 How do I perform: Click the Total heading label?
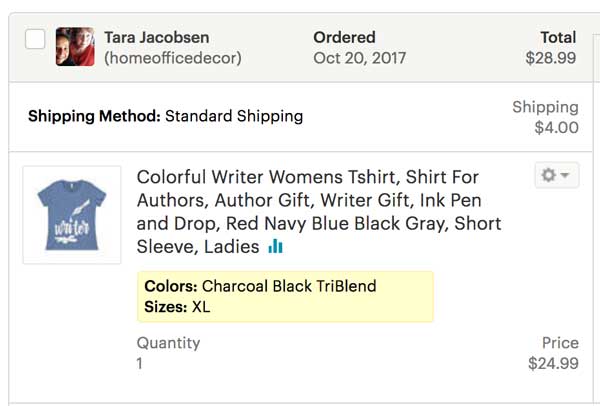(558, 38)
